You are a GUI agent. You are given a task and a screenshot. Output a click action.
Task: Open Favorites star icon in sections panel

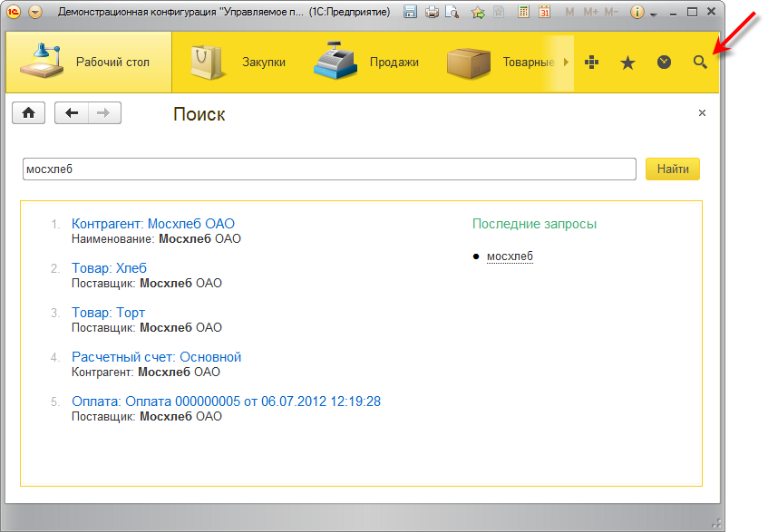click(628, 63)
